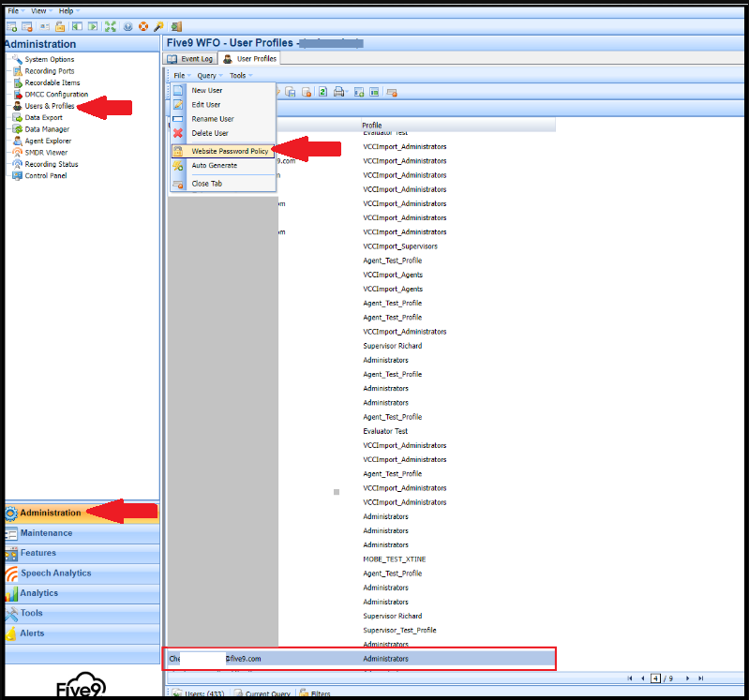Click the green arrows full-screen toolbar icon

coord(111,27)
